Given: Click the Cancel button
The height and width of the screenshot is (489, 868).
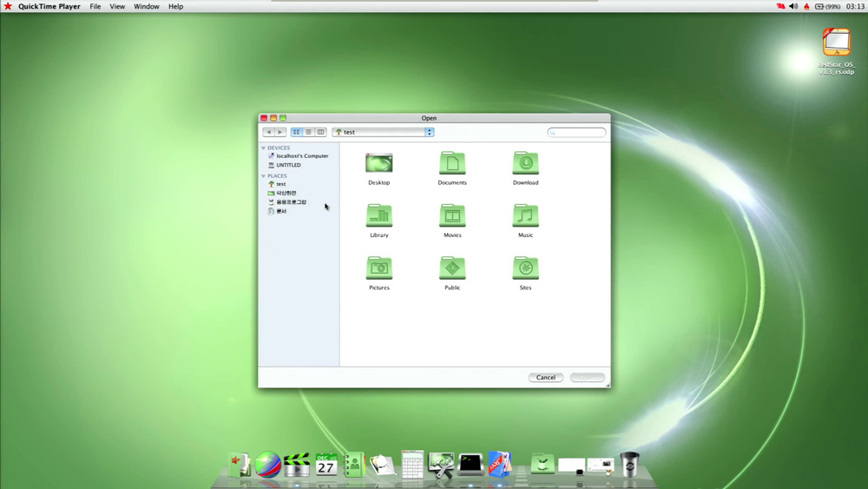Looking at the screenshot, I should (546, 378).
